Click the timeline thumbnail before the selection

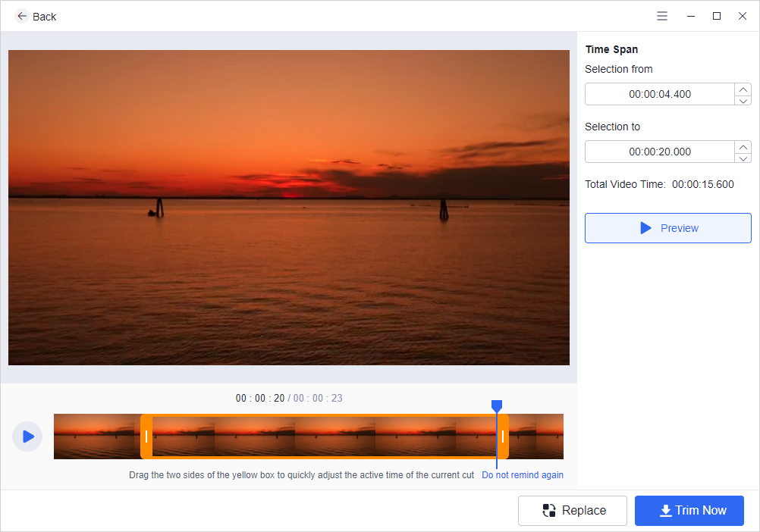97,437
